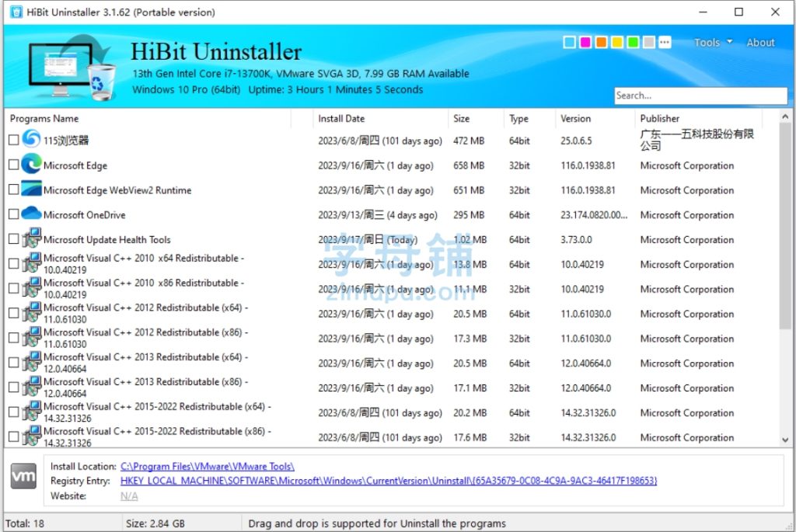The image size is (796, 532).
Task: Click the 295 MB size cell
Action: tap(469, 215)
